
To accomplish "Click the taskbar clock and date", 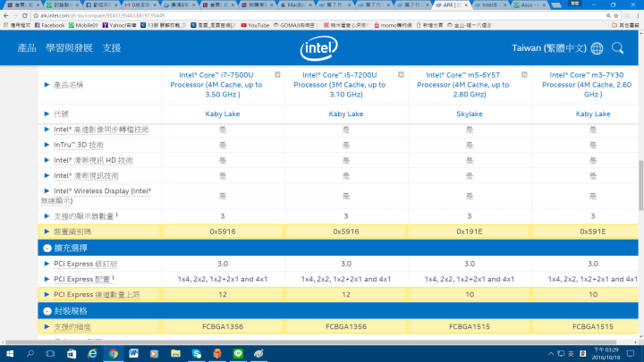I will click(x=606, y=353).
